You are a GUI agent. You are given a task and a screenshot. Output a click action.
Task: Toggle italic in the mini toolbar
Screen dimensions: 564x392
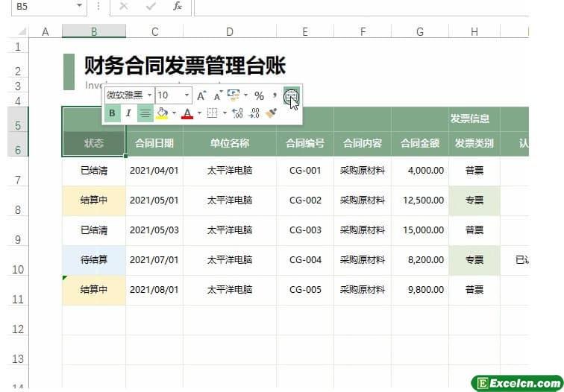pyautogui.click(x=128, y=113)
